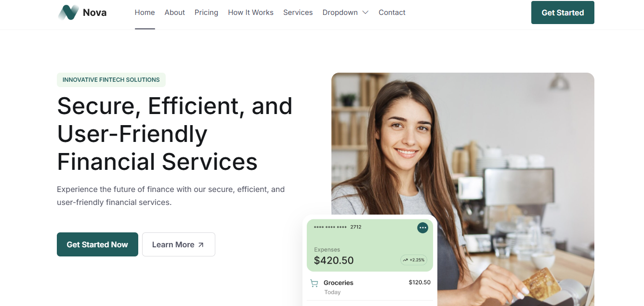This screenshot has width=644, height=306.
Task: Click the Get Started header button
Action: click(563, 13)
